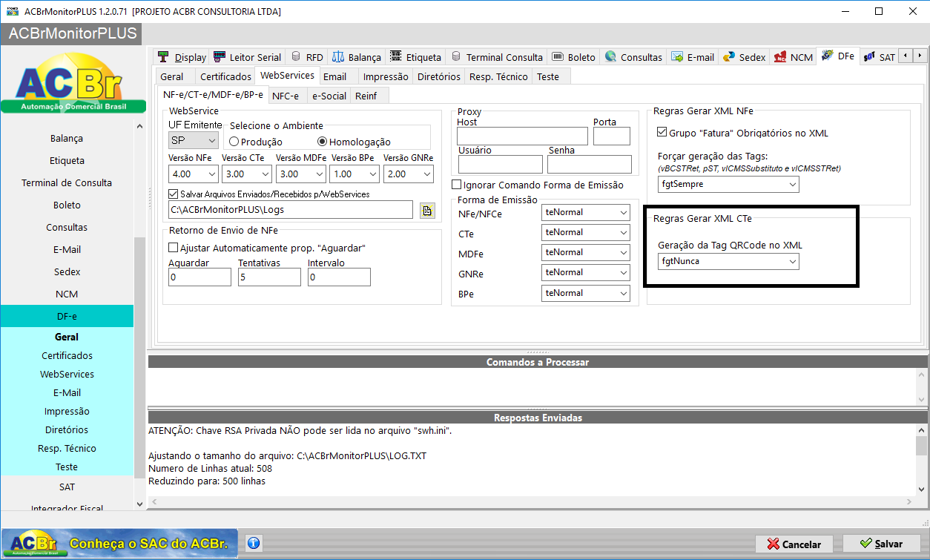
Task: Open Versão MDFe dropdown
Action: coord(301,174)
